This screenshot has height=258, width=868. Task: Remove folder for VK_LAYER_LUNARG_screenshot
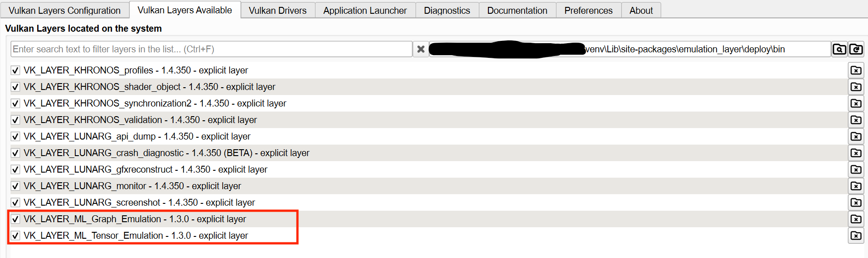pos(856,202)
